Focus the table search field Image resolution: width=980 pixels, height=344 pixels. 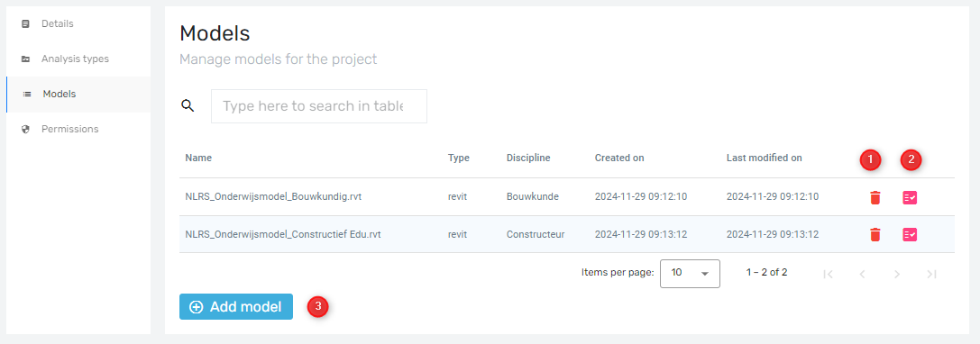pyautogui.click(x=319, y=106)
